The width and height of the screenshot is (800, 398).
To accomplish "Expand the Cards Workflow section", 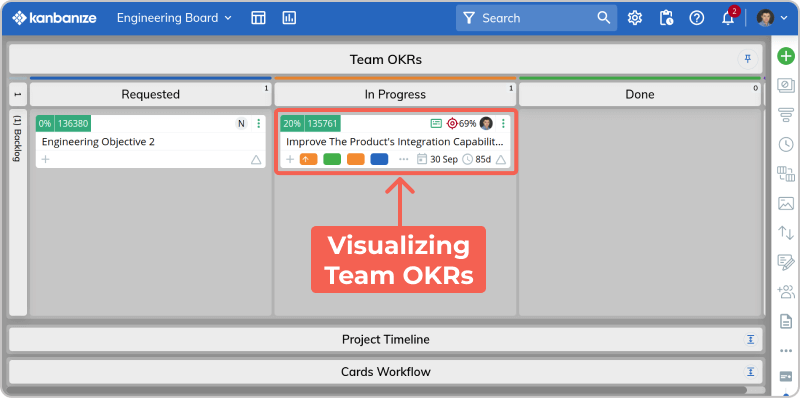I will [751, 371].
